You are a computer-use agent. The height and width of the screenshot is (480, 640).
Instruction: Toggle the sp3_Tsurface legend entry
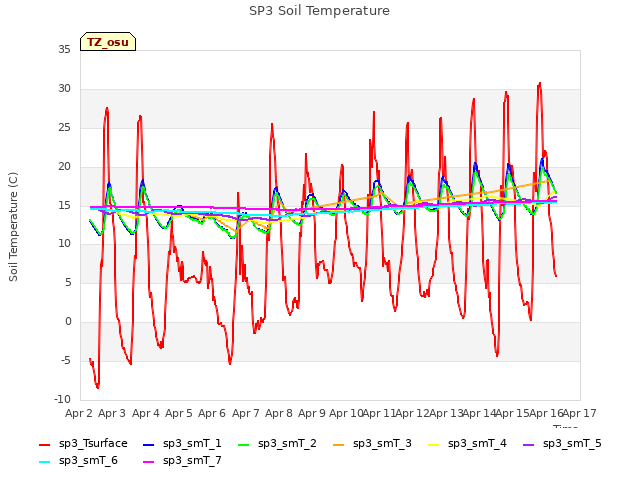point(83,444)
